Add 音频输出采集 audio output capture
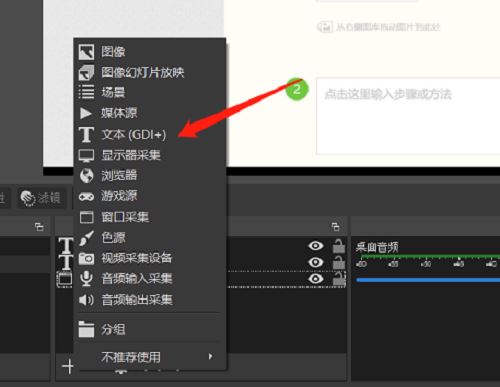The image size is (500, 387). pyautogui.click(x=150, y=300)
